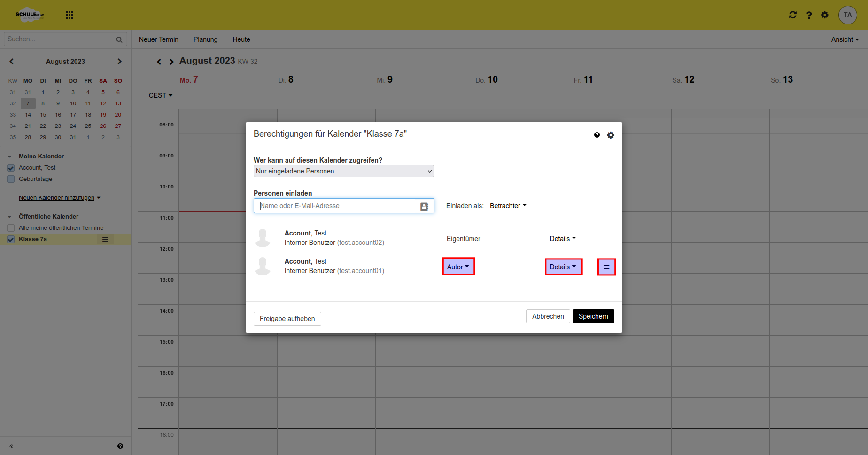Open the app launcher grid icon
Image resolution: width=868 pixels, height=455 pixels.
pyautogui.click(x=69, y=15)
